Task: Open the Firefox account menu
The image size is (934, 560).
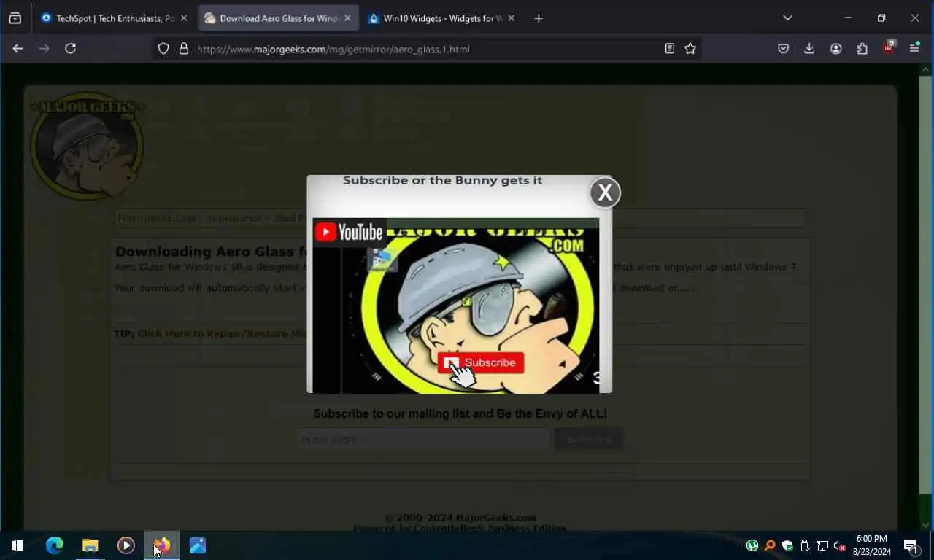Action: [836, 49]
